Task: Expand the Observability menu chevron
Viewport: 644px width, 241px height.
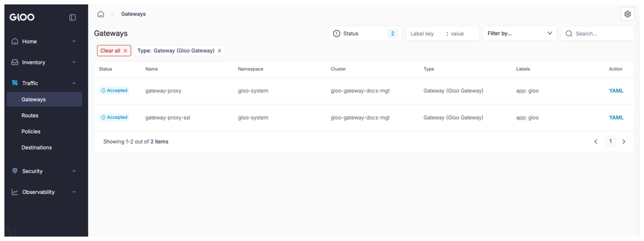Action: pyautogui.click(x=74, y=192)
